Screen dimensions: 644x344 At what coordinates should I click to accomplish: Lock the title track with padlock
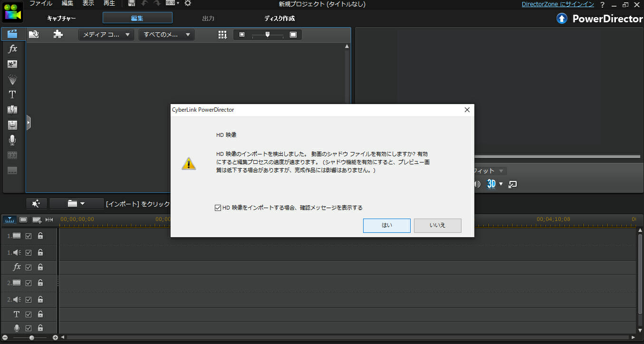click(40, 314)
